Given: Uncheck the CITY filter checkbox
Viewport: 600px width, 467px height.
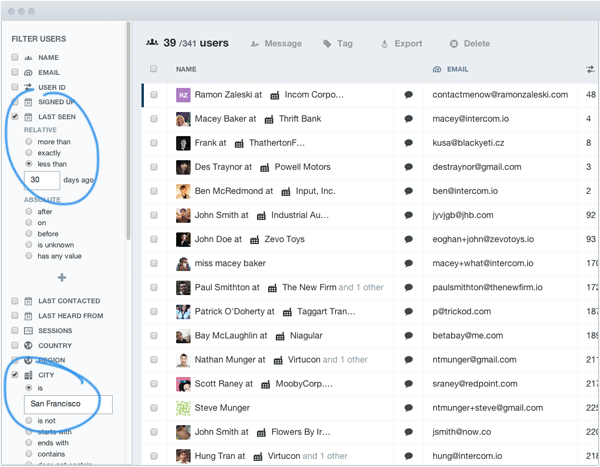Looking at the screenshot, I should [x=15, y=375].
